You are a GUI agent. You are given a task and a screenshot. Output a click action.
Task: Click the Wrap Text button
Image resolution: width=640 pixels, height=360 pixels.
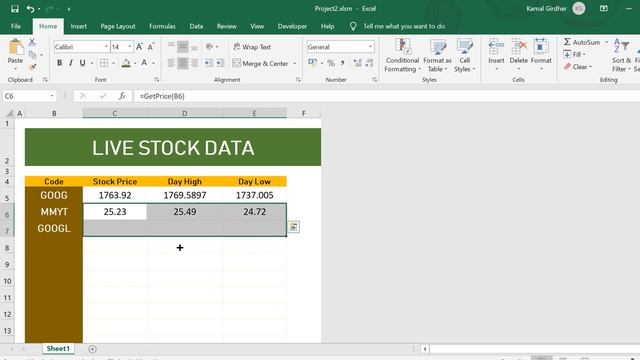252,47
